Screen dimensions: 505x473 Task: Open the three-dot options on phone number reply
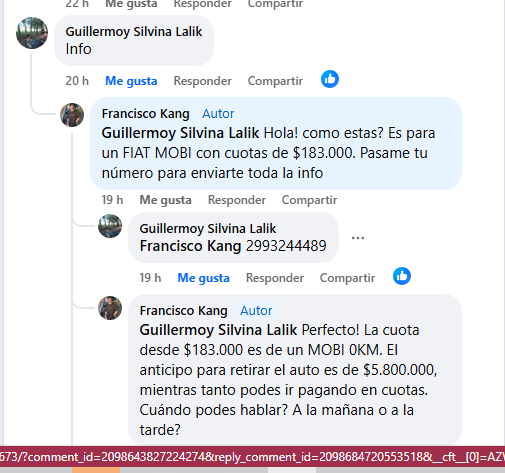(358, 238)
